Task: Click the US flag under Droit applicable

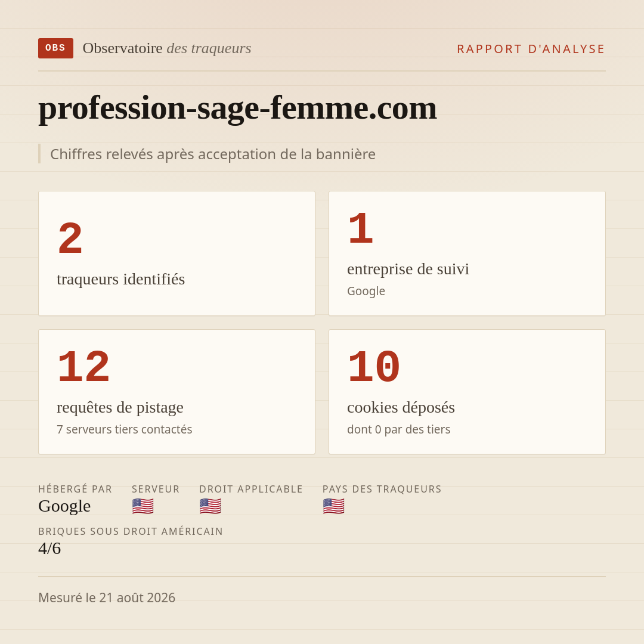Action: pos(210,506)
